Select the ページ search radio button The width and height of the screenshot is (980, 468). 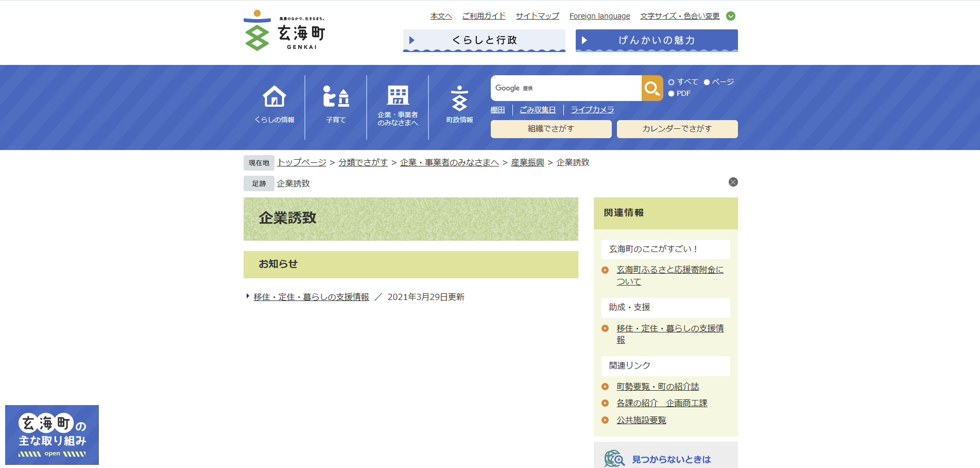point(707,82)
